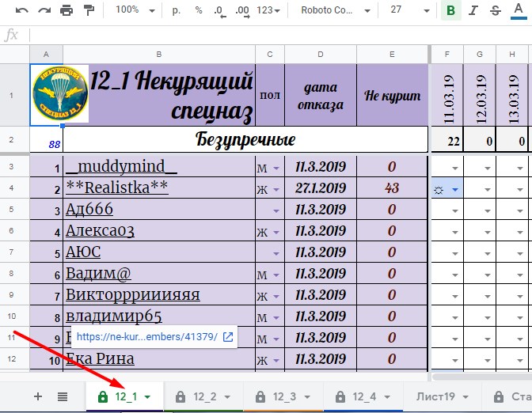
Task: Click the increase decimal places icon
Action: click(243, 11)
